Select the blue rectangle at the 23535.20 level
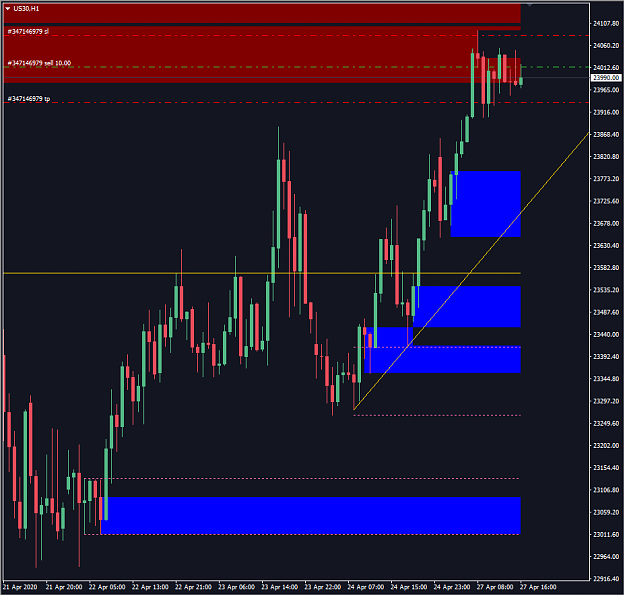This screenshot has width=625, height=596. (466, 307)
